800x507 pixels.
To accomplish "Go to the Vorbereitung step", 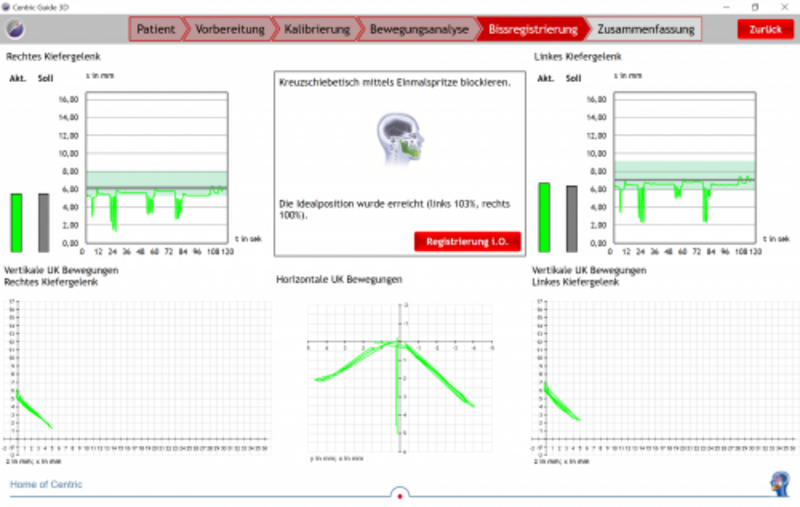I will (229, 29).
